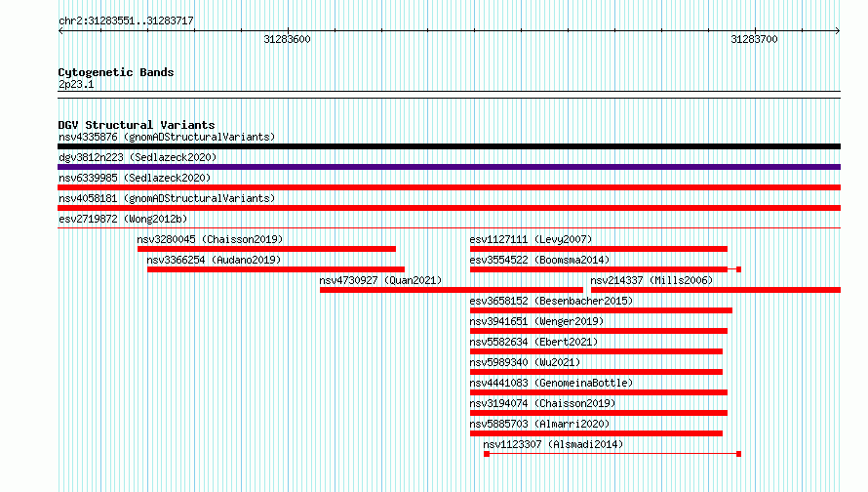868x492 pixels.
Task: Select the nsv3366254 red feature bar
Action: (276, 269)
